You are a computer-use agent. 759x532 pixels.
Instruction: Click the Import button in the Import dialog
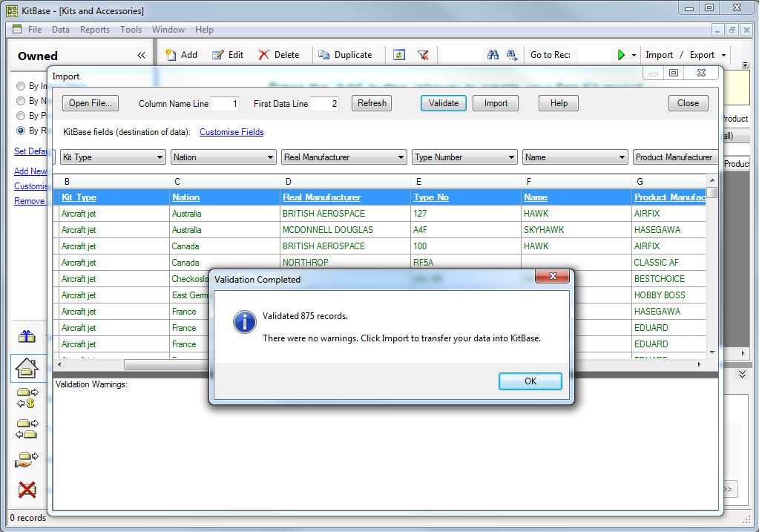[x=496, y=103]
